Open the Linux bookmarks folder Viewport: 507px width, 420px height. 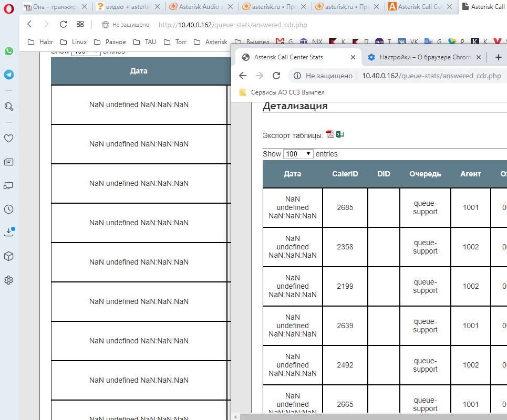(74, 42)
